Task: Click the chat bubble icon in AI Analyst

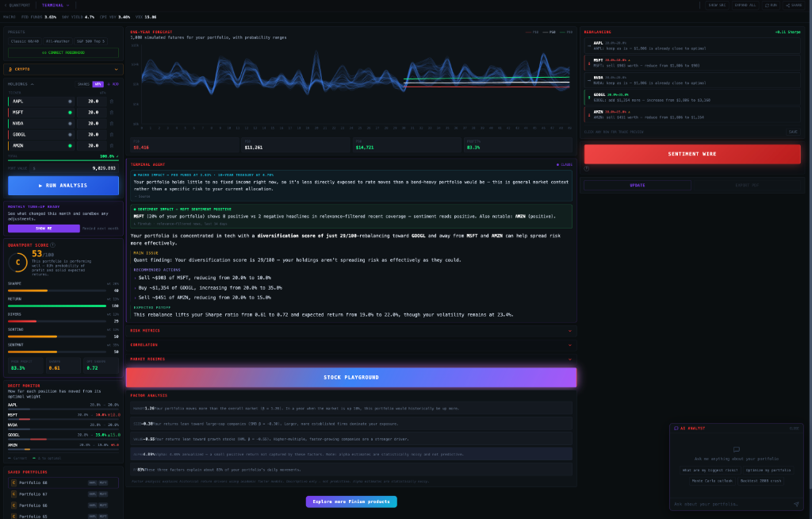Action: tap(737, 449)
